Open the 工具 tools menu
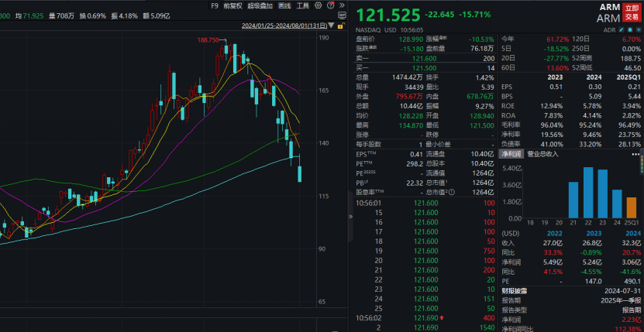The width and height of the screenshot is (644, 332). point(303,5)
